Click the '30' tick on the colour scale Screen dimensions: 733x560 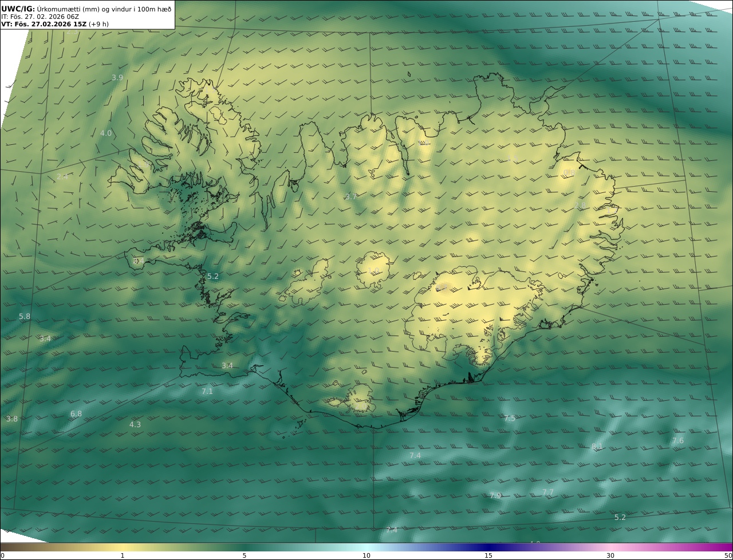click(610, 555)
